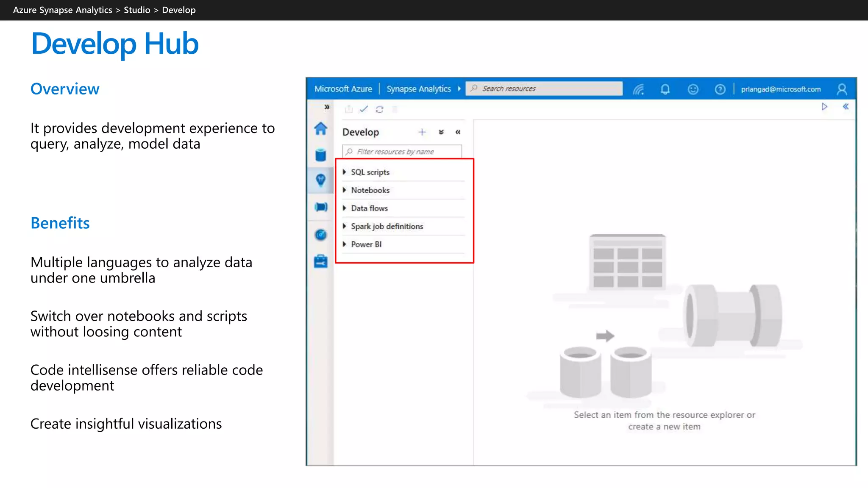Open the Monitor hub gauge icon
The width and height of the screenshot is (868, 488).
click(321, 235)
